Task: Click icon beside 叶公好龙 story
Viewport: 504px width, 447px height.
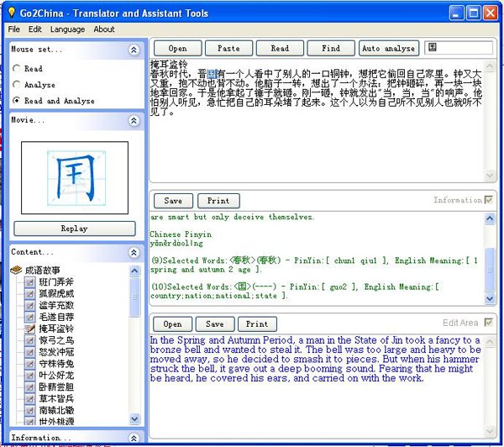Action: tap(29, 376)
